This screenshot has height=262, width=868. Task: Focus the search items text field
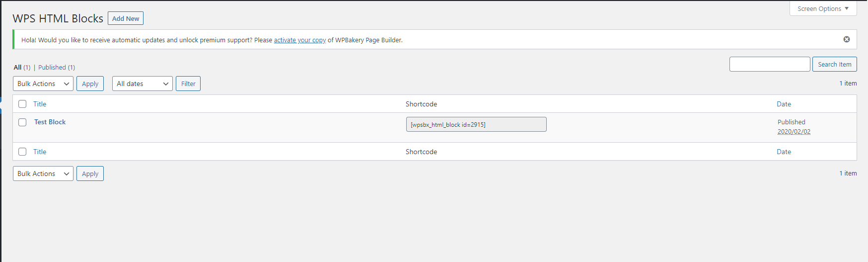pyautogui.click(x=770, y=64)
